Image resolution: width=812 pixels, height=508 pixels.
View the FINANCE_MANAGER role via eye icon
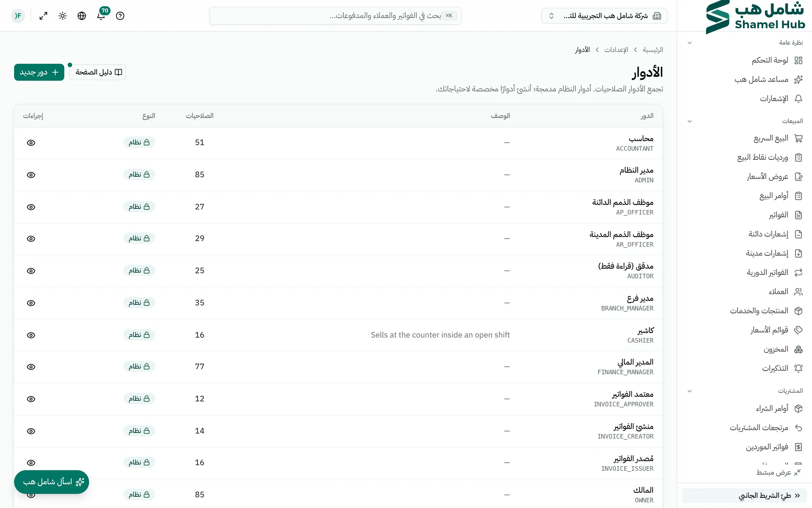(x=31, y=367)
